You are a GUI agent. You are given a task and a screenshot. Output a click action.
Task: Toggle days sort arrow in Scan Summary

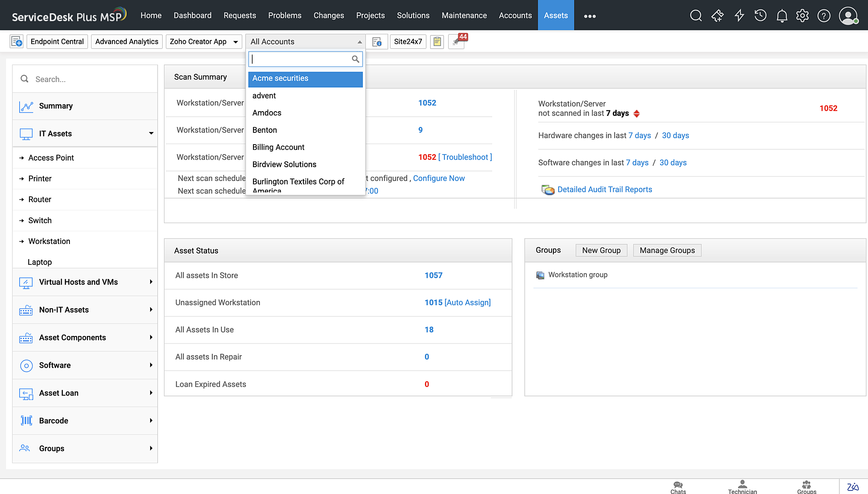pyautogui.click(x=637, y=114)
